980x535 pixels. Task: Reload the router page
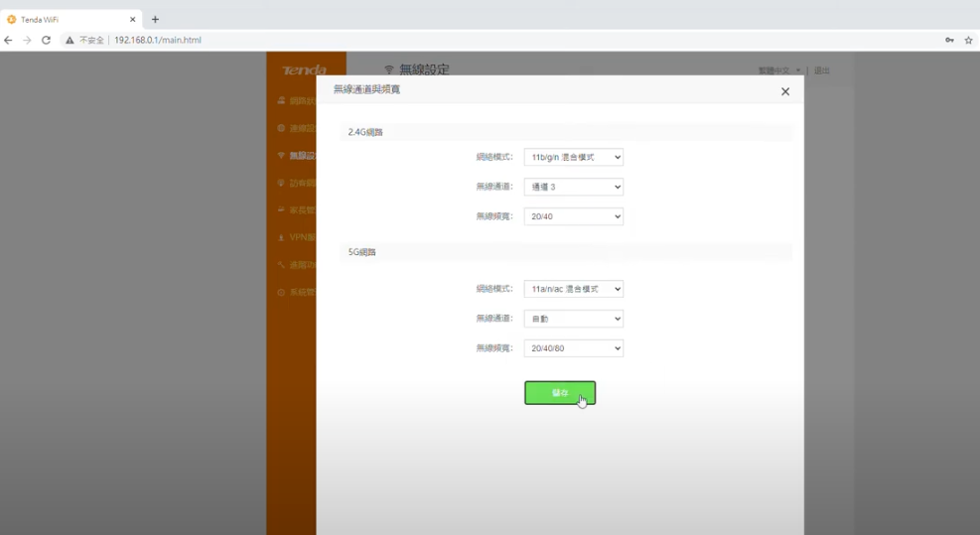coord(46,40)
